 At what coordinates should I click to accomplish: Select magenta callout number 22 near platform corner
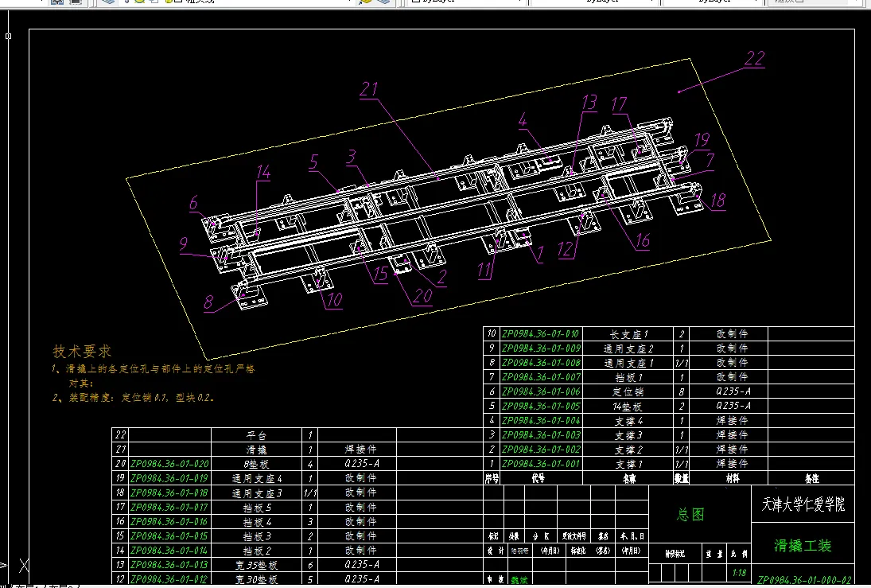coord(754,58)
